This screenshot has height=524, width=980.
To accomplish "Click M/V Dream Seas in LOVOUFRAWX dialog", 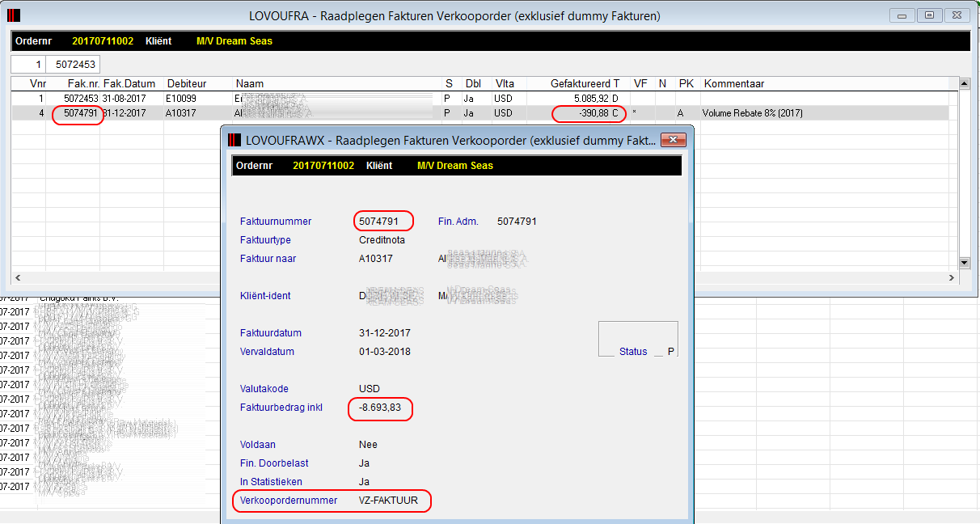I will [455, 166].
